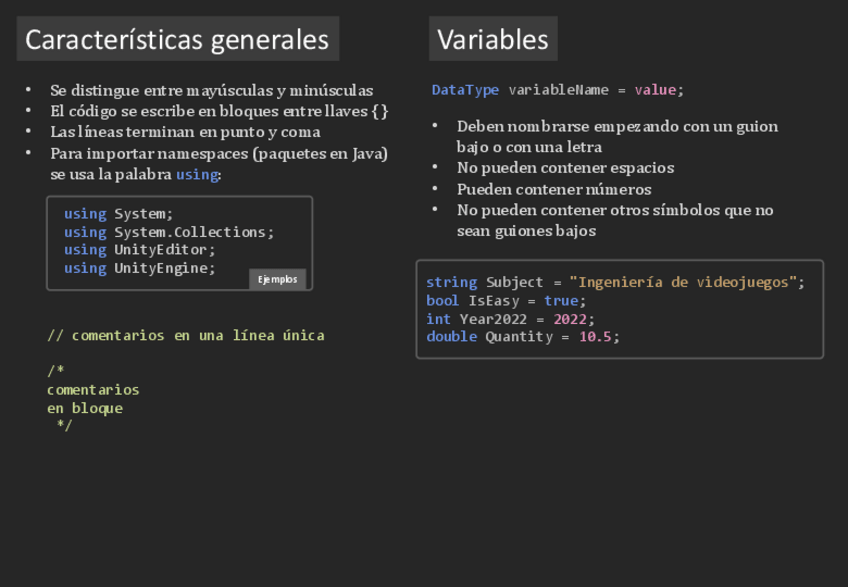Click the "Pueden contener números" bullet
The image size is (848, 587).
(554, 189)
